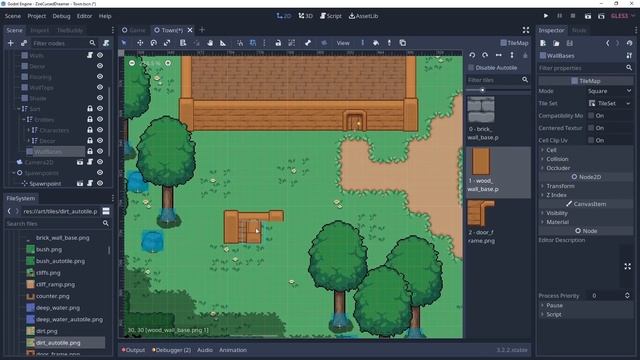Click the instance scene chain icon
Screen dimensions: 640x360
pos(24,43)
